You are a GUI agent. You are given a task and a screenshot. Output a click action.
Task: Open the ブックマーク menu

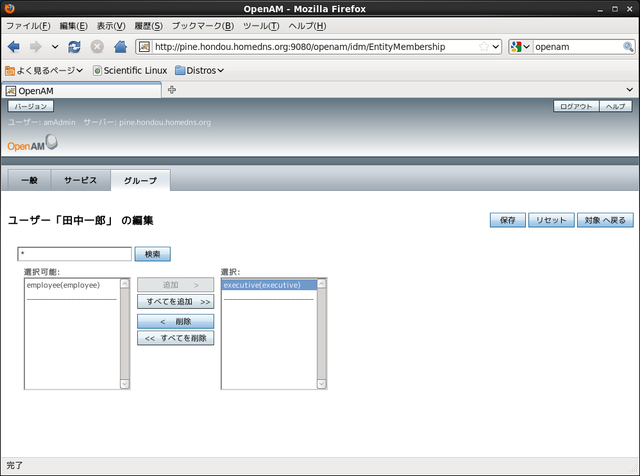(202, 25)
